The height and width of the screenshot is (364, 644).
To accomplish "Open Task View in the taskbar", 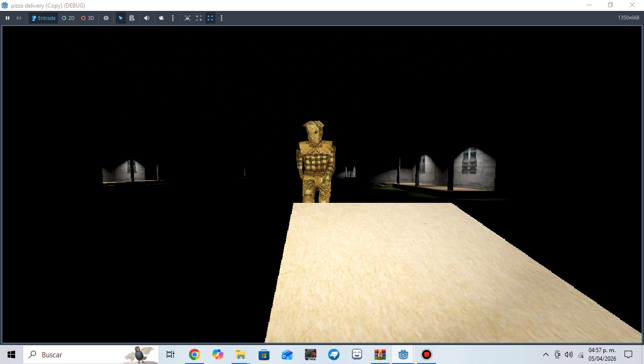I will 170,355.
